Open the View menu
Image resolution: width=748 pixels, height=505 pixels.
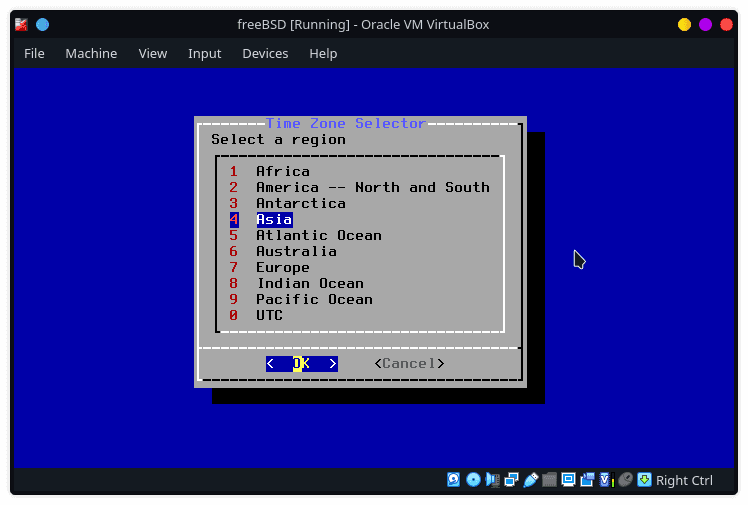pyautogui.click(x=153, y=53)
